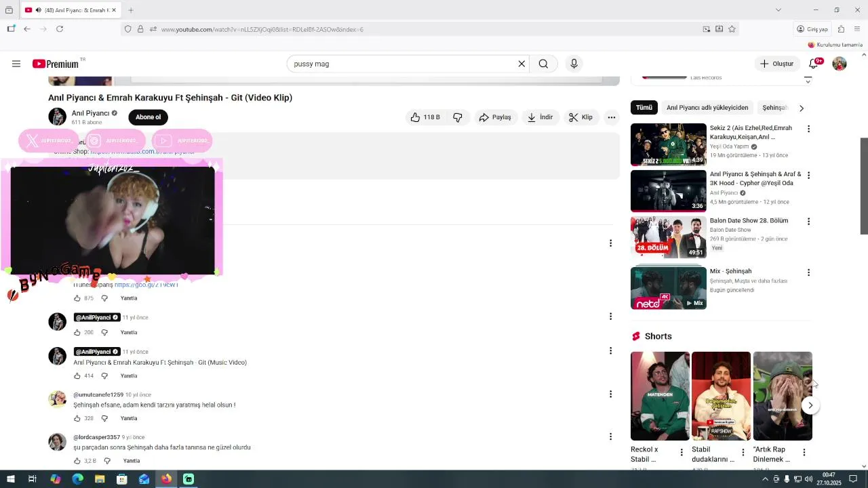868x488 pixels.
Task: Clear the search box text
Action: pos(521,64)
